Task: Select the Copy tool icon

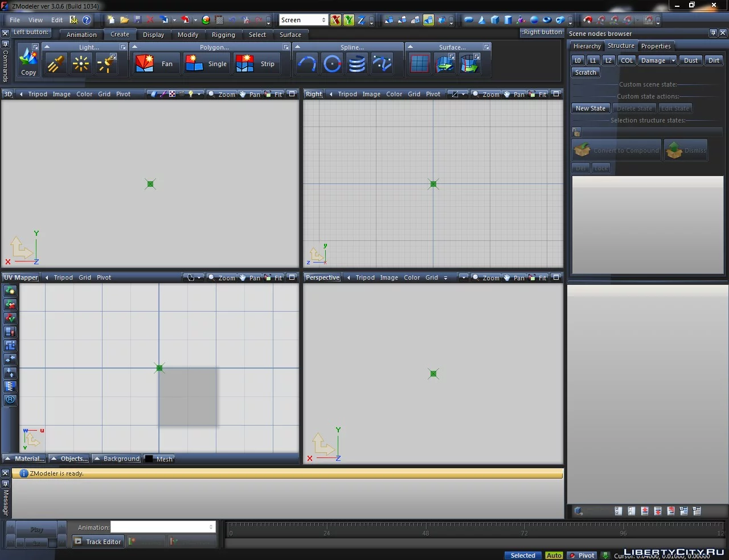Action: [28, 62]
